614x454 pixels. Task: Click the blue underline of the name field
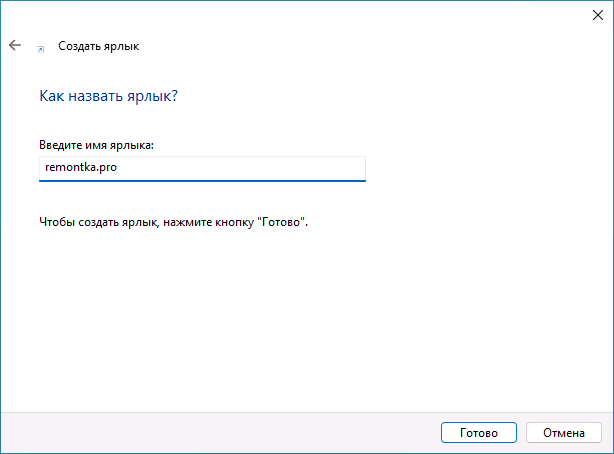[x=202, y=181]
